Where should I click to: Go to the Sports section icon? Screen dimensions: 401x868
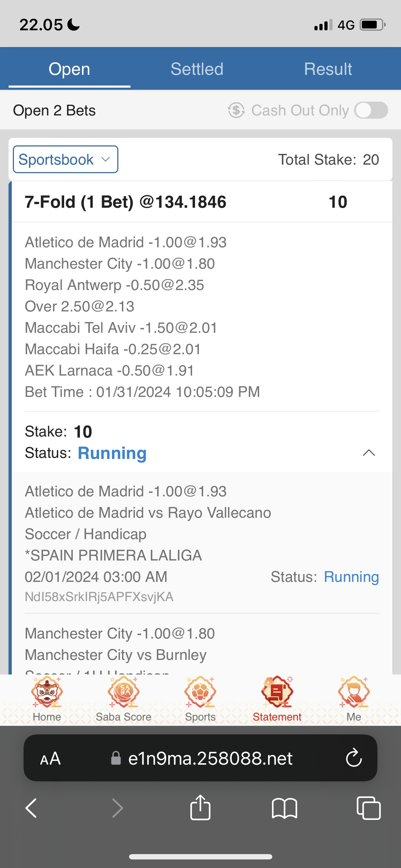(200, 692)
